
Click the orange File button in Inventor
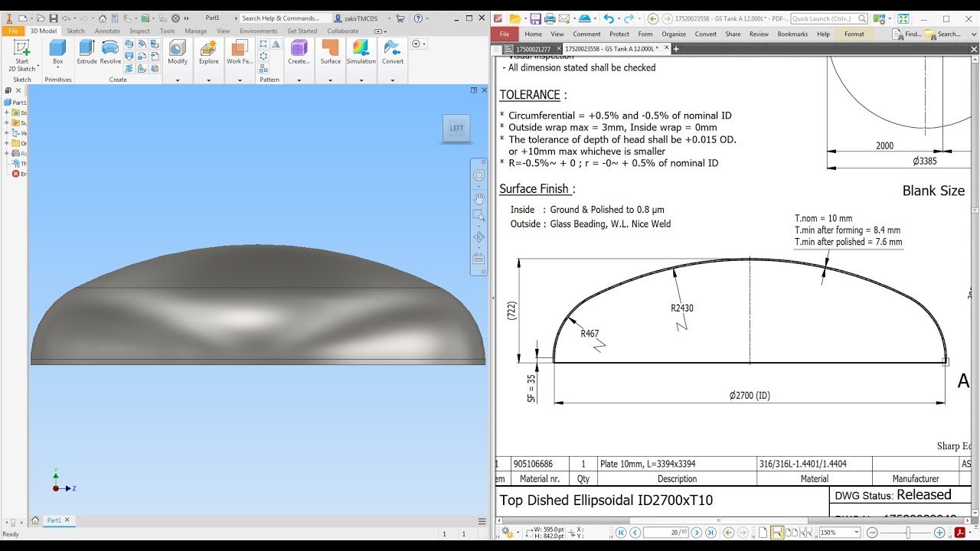tap(13, 31)
